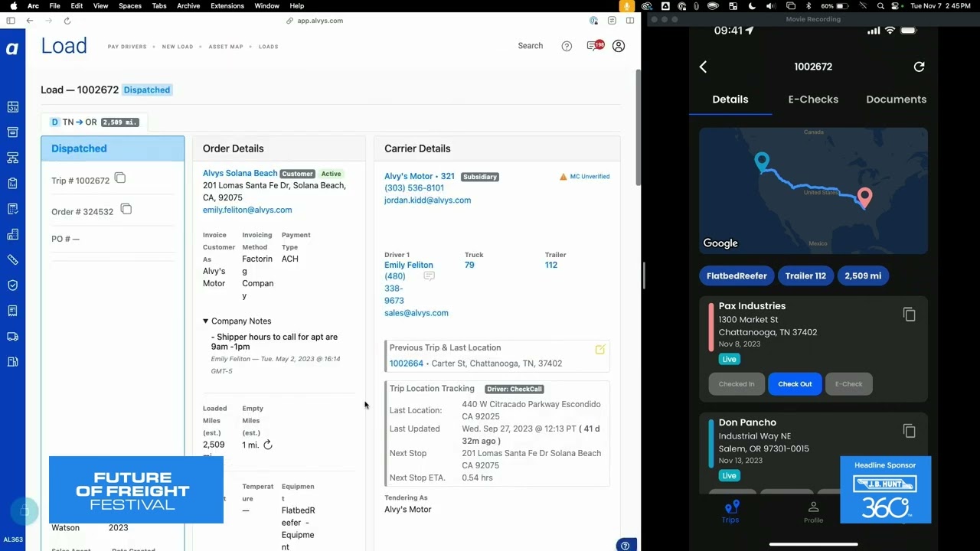Open the route map thumbnail in mobile app

(x=813, y=191)
